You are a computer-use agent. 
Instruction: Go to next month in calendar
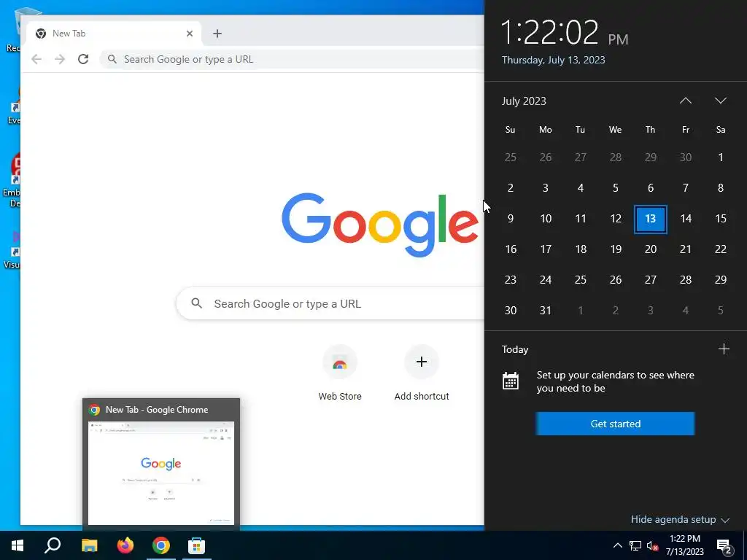click(720, 101)
